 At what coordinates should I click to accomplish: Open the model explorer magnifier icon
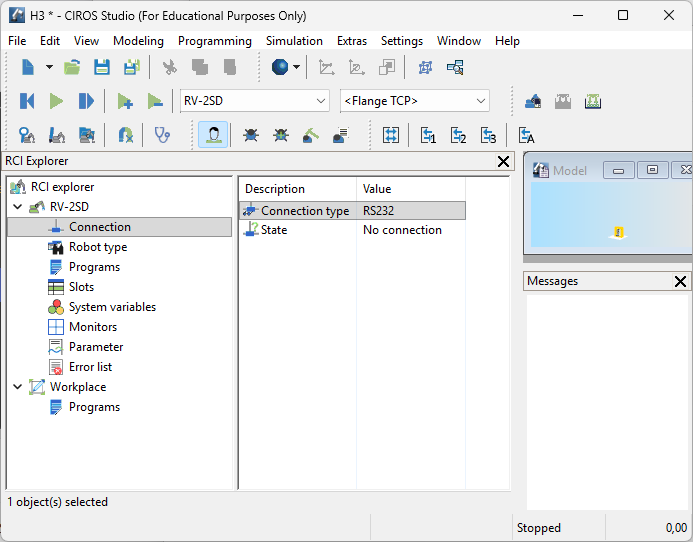455,67
